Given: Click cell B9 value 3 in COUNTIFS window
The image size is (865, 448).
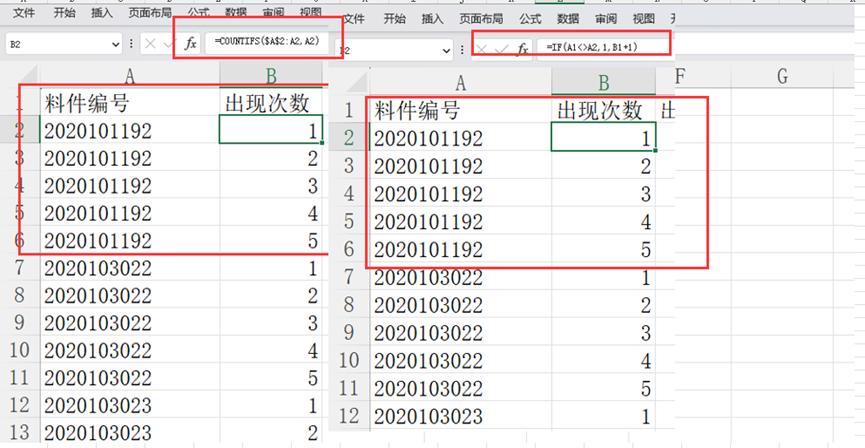Looking at the screenshot, I should pyautogui.click(x=271, y=323).
